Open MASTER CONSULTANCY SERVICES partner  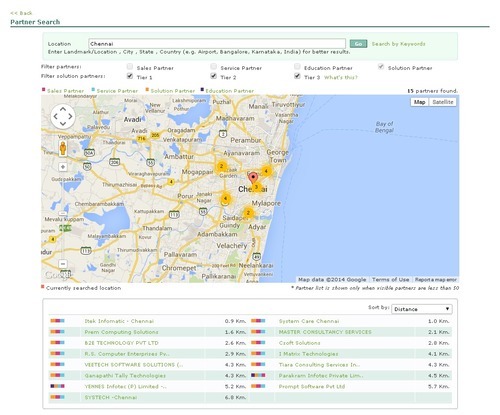pyautogui.click(x=325, y=332)
